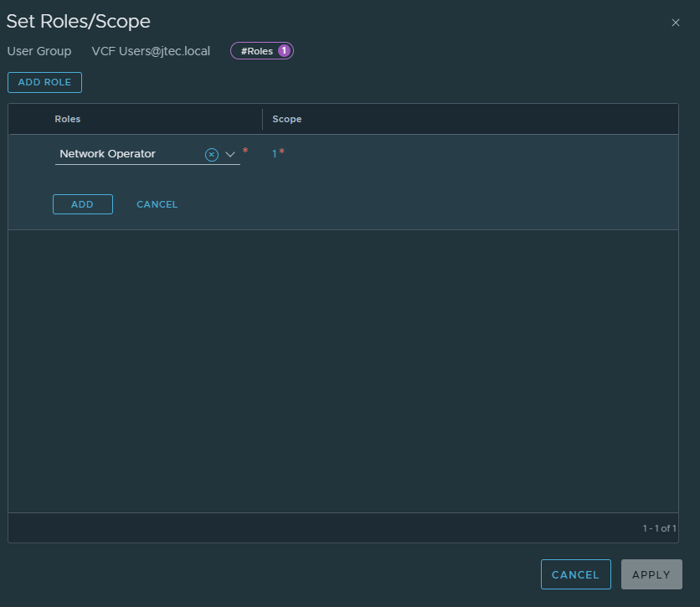Click the Set Roles/Scope dialog title
The width and height of the screenshot is (700, 607).
[79, 22]
